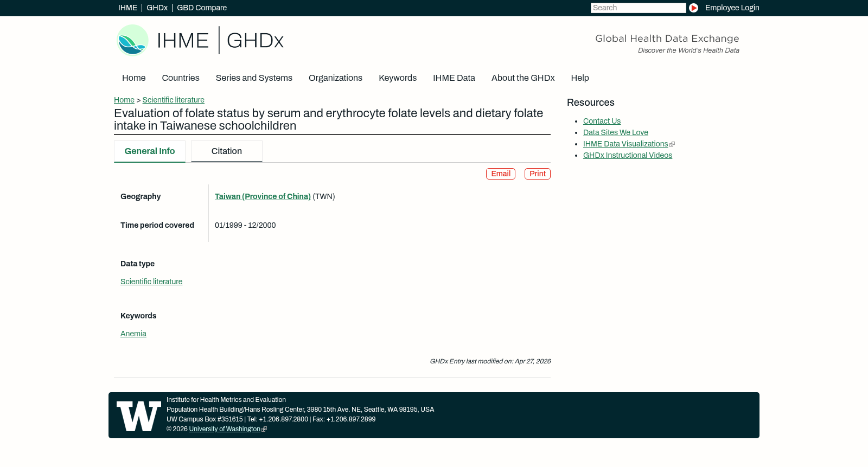Click the Print button
This screenshot has height=467, width=868.
(538, 174)
